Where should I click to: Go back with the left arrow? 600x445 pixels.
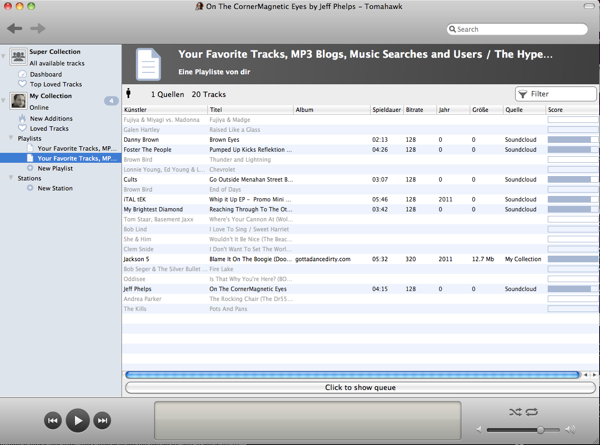click(x=15, y=28)
